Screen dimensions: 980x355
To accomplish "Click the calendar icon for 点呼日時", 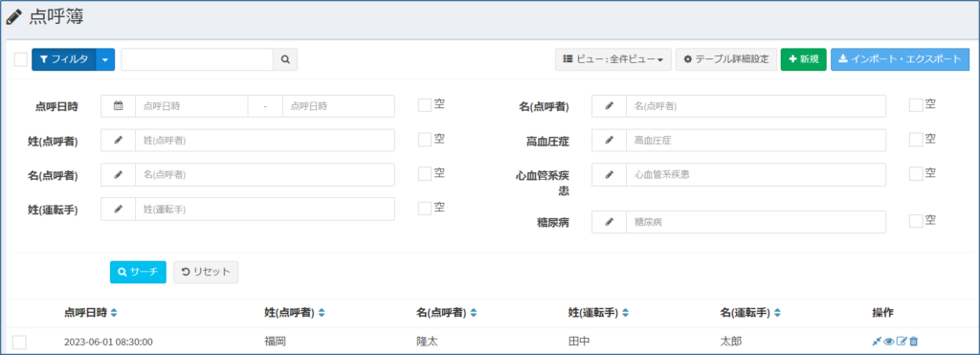I will 118,106.
